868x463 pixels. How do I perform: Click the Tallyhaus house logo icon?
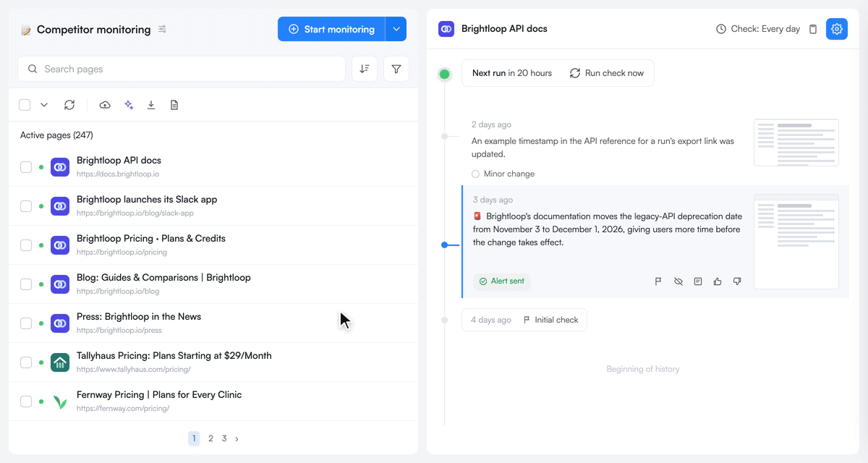coord(60,362)
